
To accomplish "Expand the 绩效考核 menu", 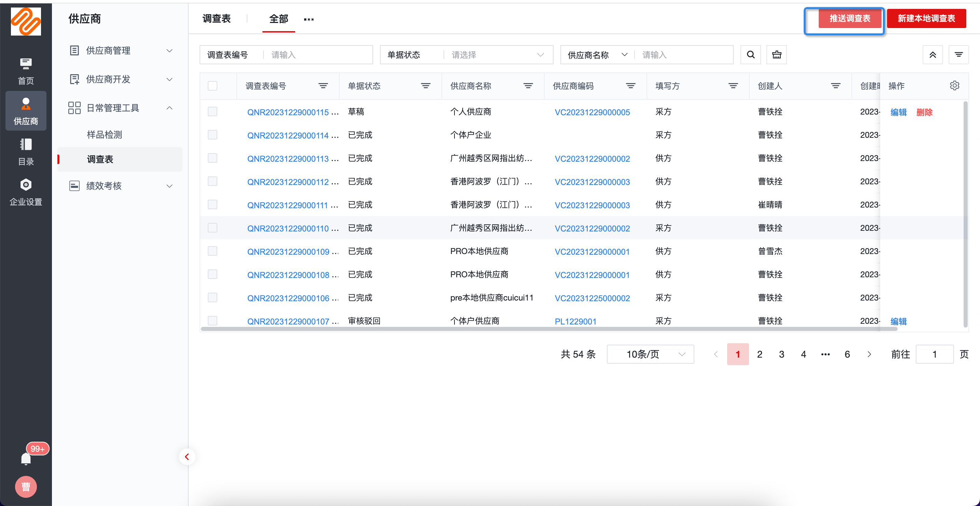I will click(x=120, y=186).
